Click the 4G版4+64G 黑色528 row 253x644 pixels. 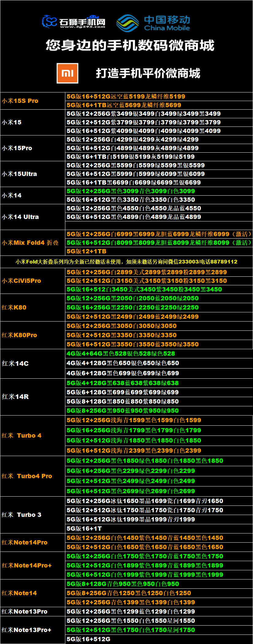coord(159,354)
